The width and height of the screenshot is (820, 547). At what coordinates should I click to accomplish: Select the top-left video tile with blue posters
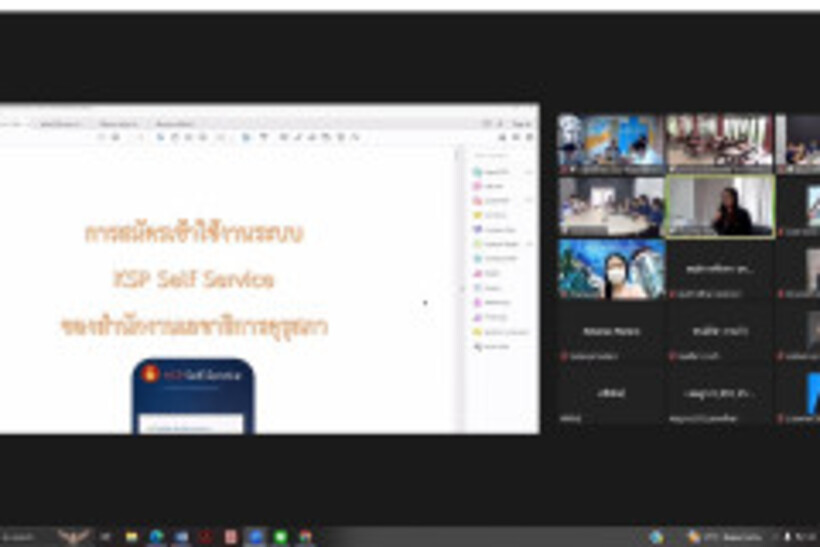point(611,144)
